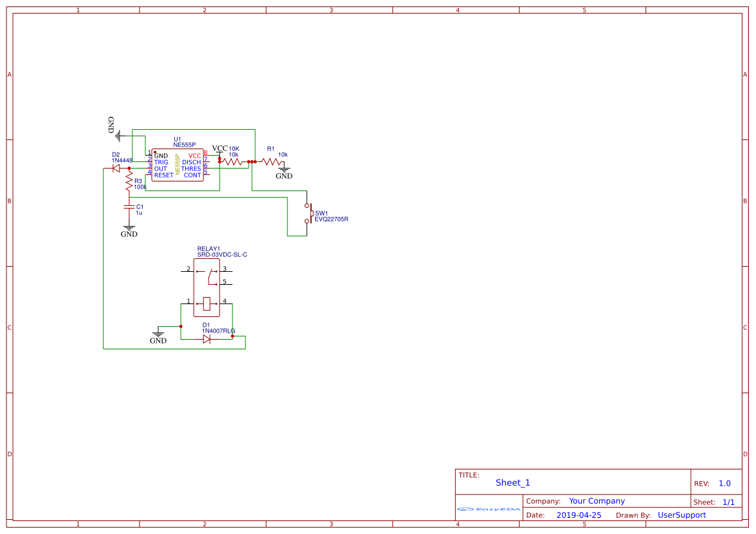Image resolution: width=756 pixels, height=534 pixels.
Task: Select the RELAY1 component outline
Action: [207, 287]
